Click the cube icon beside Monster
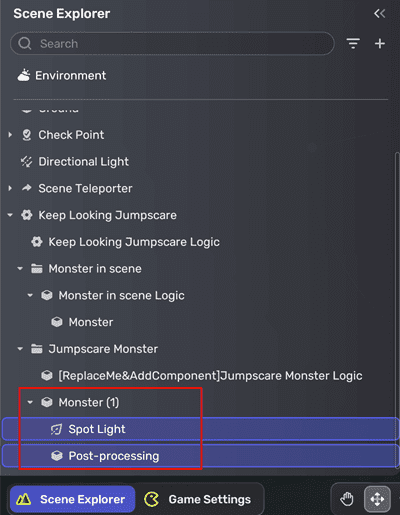This screenshot has width=400, height=515. pos(57,322)
